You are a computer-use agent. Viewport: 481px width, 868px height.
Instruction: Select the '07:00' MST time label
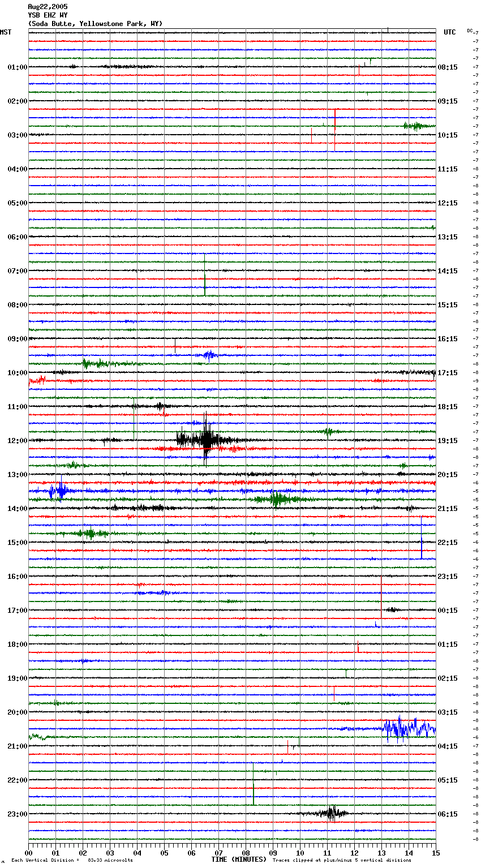coord(18,271)
